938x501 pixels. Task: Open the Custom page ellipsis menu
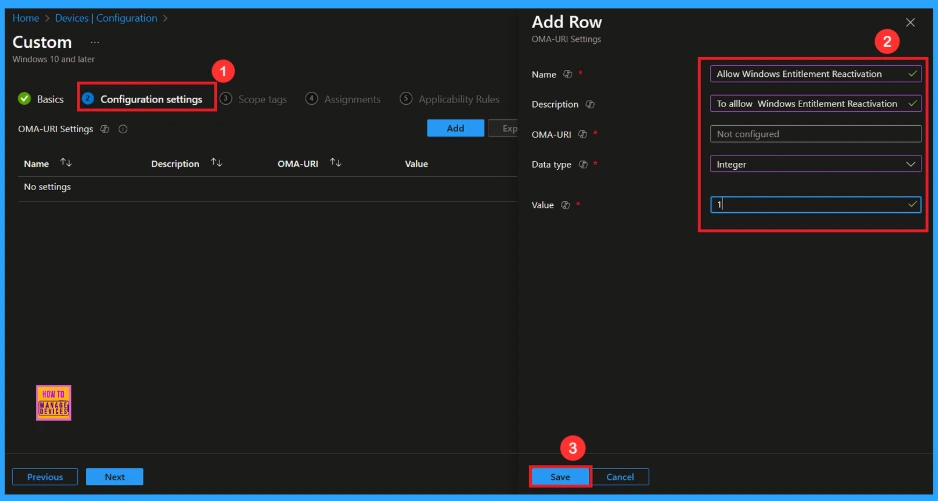(95, 42)
